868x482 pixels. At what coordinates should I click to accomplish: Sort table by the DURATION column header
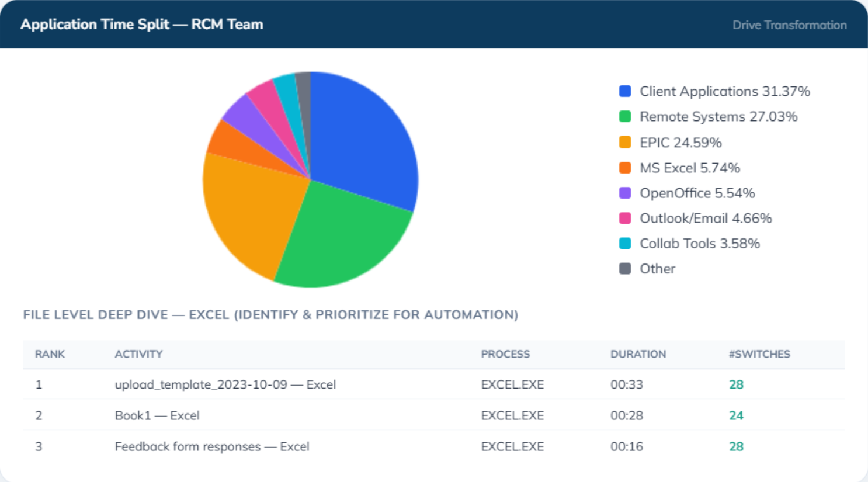coord(638,354)
